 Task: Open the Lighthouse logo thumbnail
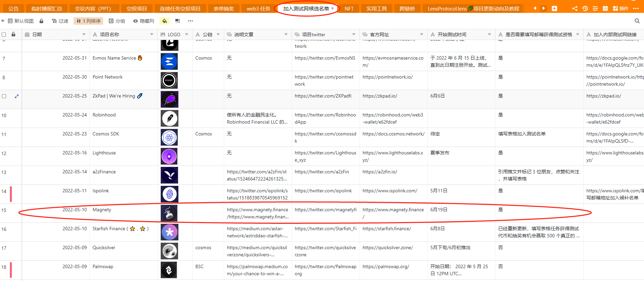click(x=169, y=156)
